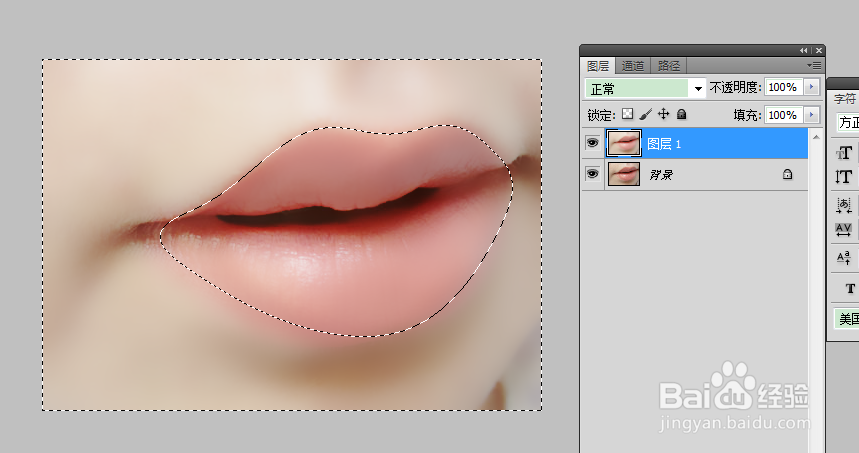Click the tracking AV icon
The height and width of the screenshot is (453, 859).
tap(844, 230)
